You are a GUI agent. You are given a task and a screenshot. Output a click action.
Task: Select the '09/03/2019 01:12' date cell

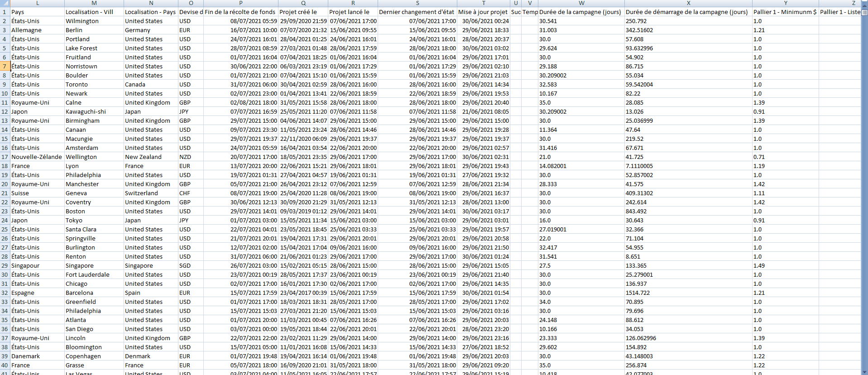click(303, 211)
